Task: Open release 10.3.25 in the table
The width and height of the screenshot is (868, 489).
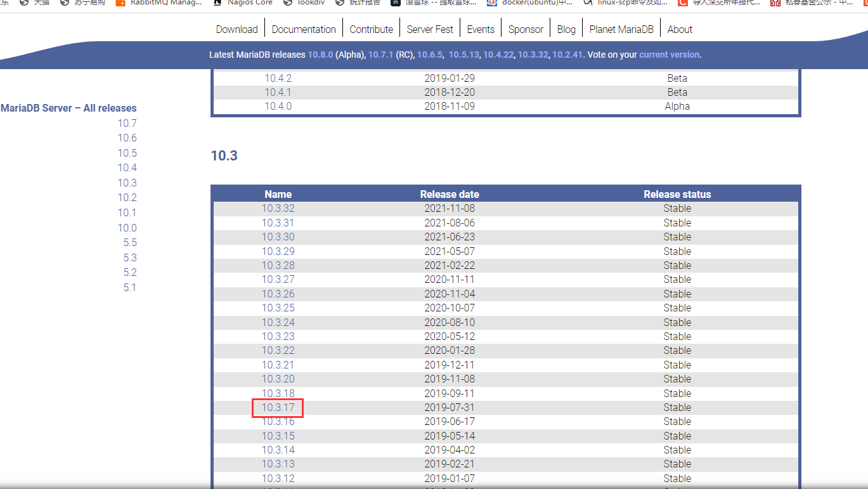Action: pos(278,308)
